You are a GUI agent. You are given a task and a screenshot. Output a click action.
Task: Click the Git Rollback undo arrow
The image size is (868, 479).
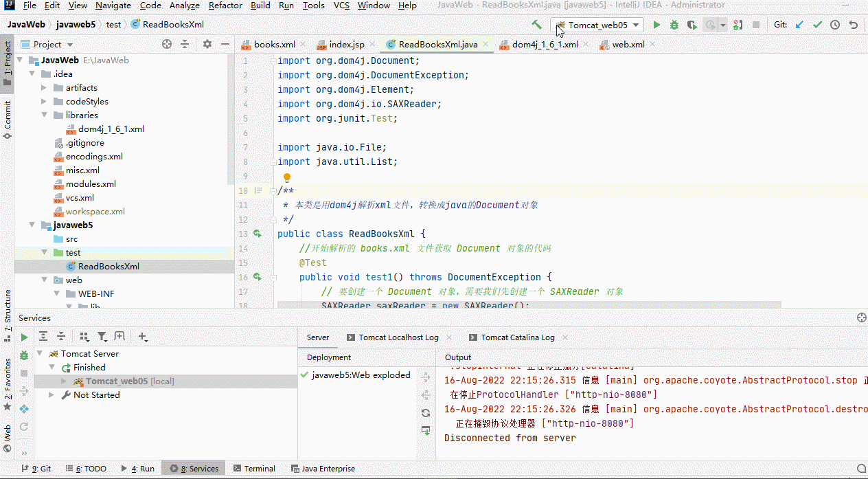pyautogui.click(x=853, y=25)
